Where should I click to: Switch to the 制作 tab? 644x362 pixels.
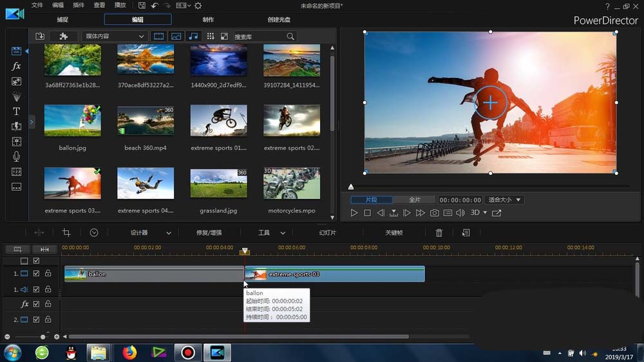(x=208, y=20)
